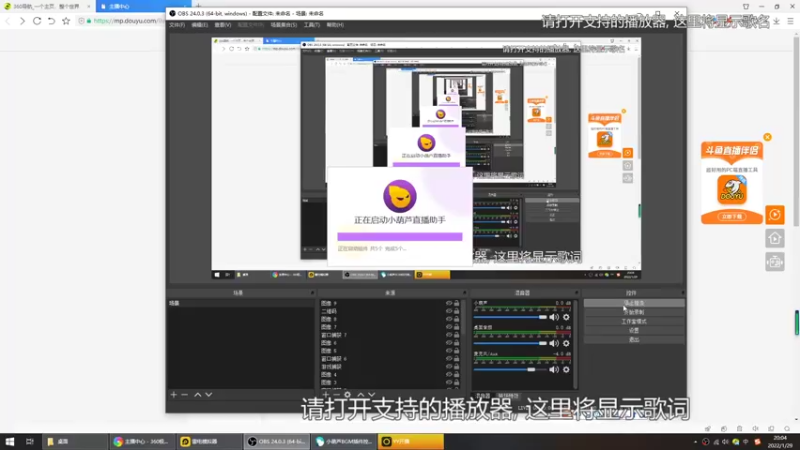Click the home icon on Douyu sidebar
The width and height of the screenshot is (800, 450).
[x=774, y=238]
